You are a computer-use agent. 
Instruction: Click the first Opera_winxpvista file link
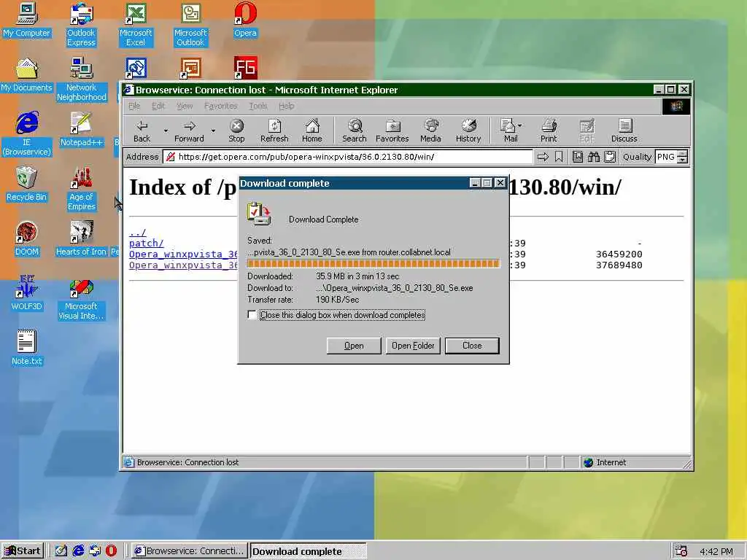pyautogui.click(x=183, y=254)
